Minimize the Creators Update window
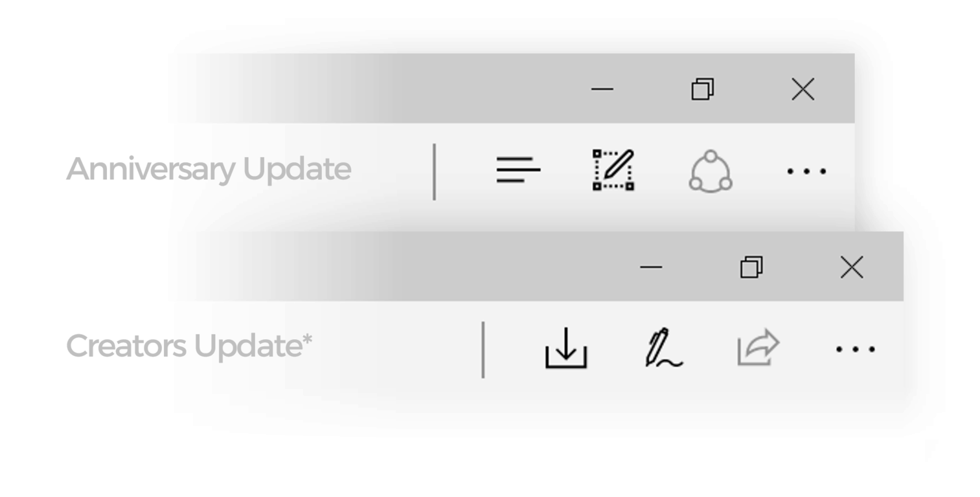This screenshot has width=980, height=497. coord(651,267)
